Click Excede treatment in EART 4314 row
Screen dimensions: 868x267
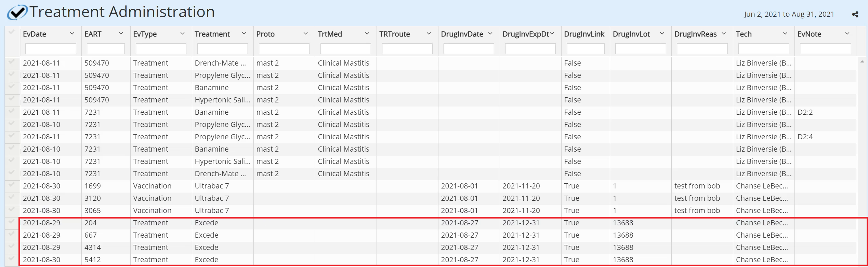click(206, 248)
